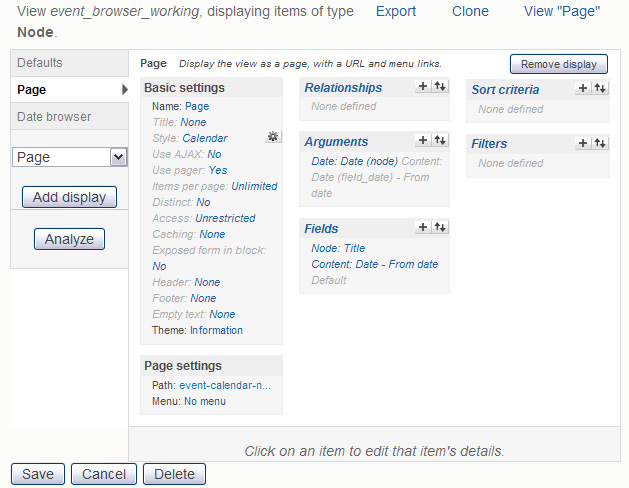Screen dimensions: 629x488
Task: Click the Add display button
Action: tap(69, 197)
